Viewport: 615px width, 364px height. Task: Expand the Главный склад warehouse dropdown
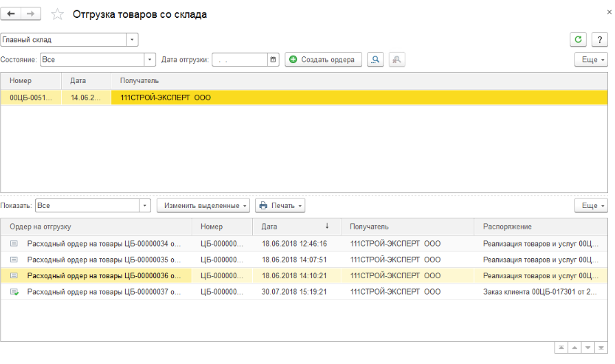pos(133,40)
